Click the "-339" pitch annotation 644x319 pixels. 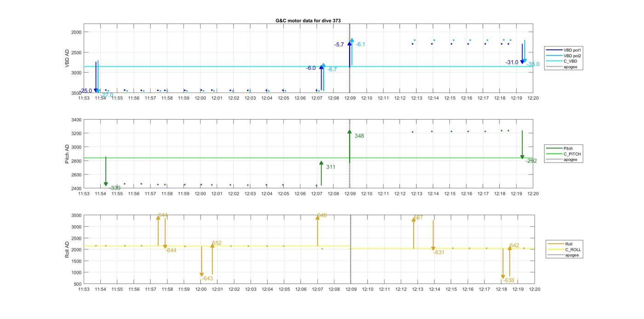115,188
